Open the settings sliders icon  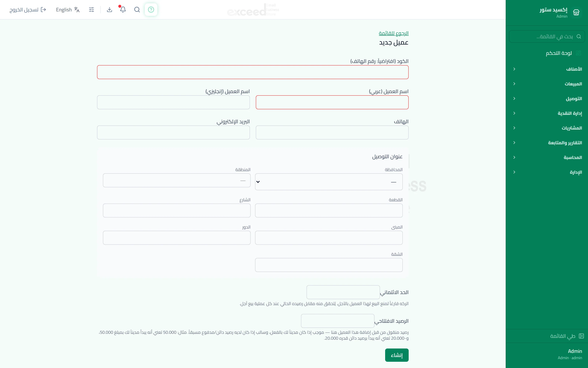92,10
